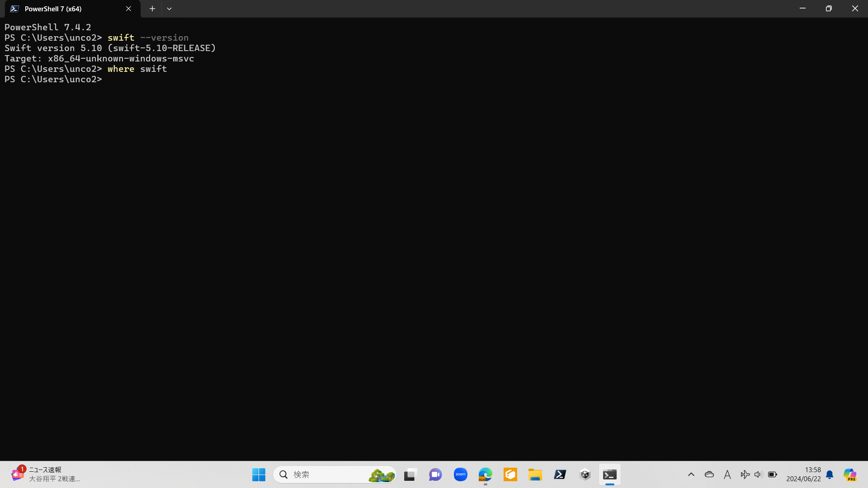Open a new terminal tab
Viewport: 868px width, 488px height.
(x=152, y=9)
